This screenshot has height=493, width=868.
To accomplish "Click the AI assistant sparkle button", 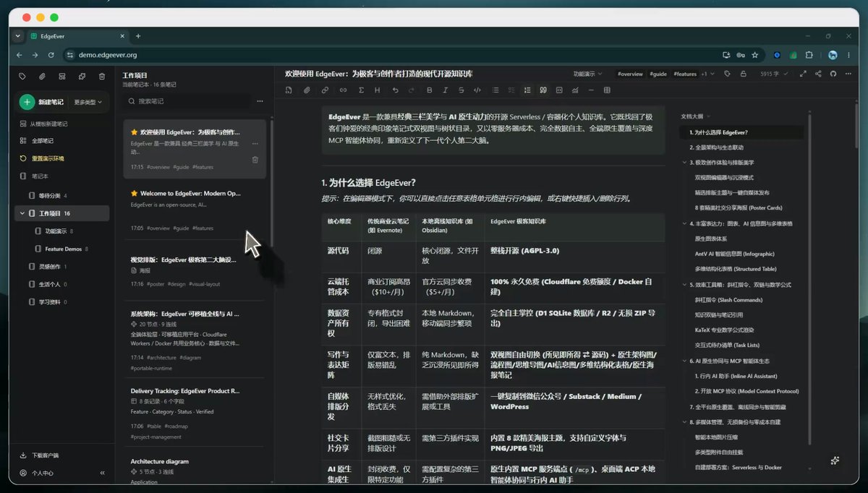I will pyautogui.click(x=835, y=460).
